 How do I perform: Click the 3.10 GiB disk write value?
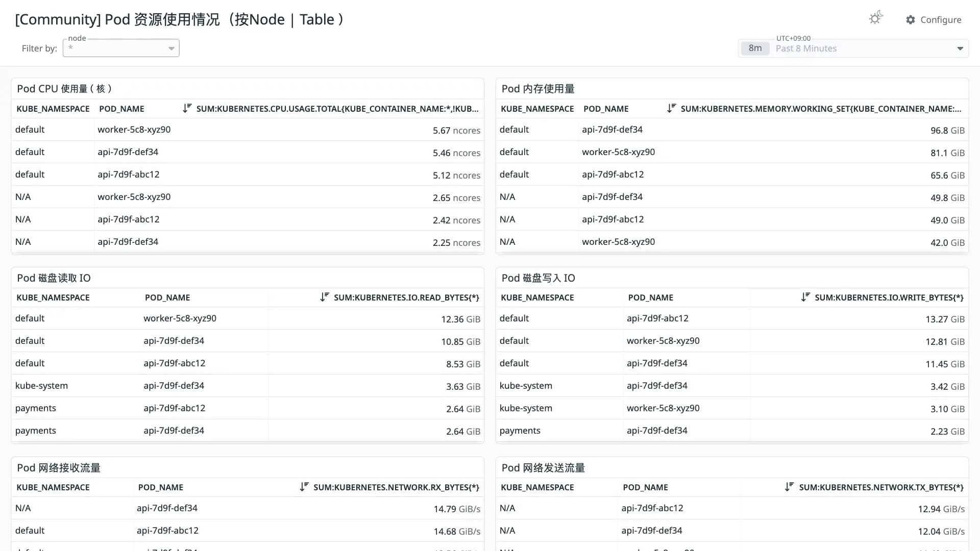point(947,409)
